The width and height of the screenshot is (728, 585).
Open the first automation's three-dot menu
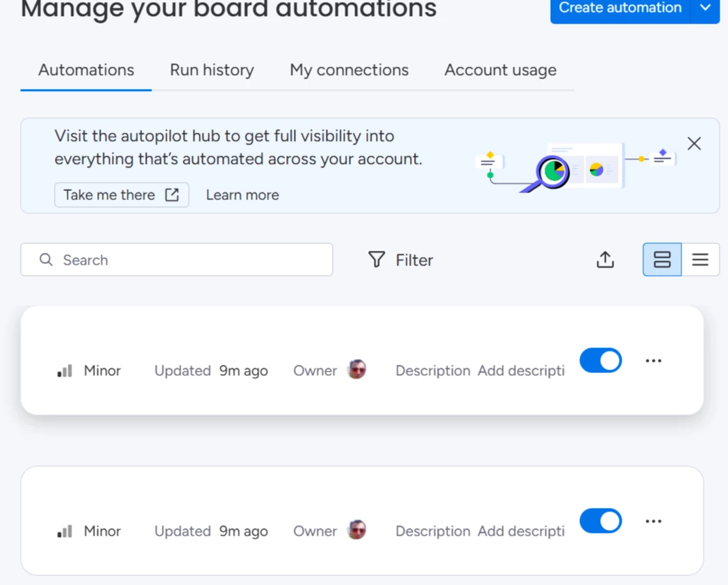pyautogui.click(x=653, y=361)
